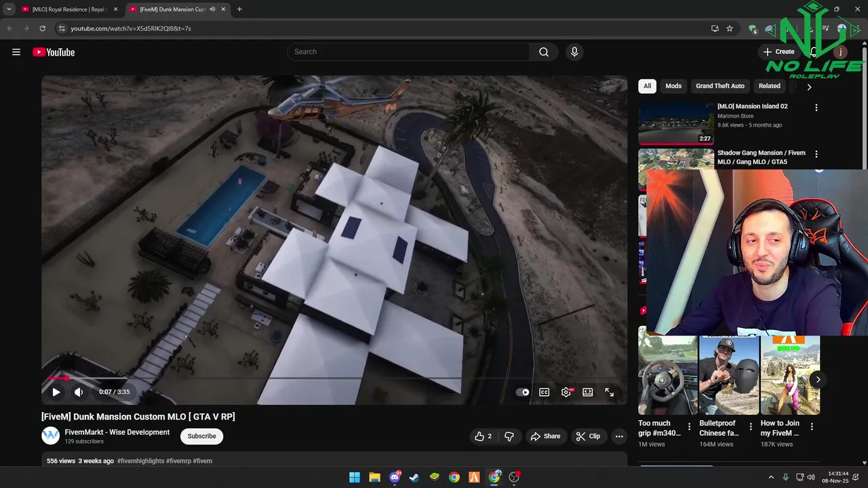Viewport: 868px width, 488px height.
Task: Open options for 'How to Join my FiveM' short
Action: (812, 426)
